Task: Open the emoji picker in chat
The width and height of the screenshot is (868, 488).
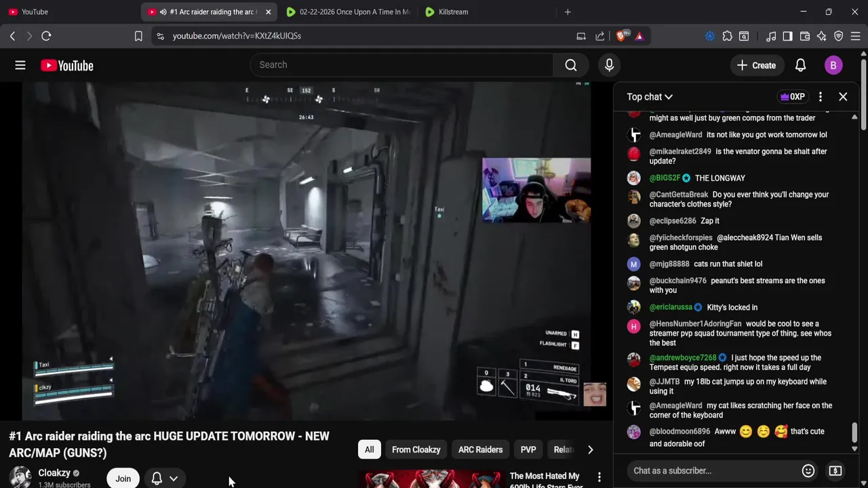Action: click(x=808, y=470)
